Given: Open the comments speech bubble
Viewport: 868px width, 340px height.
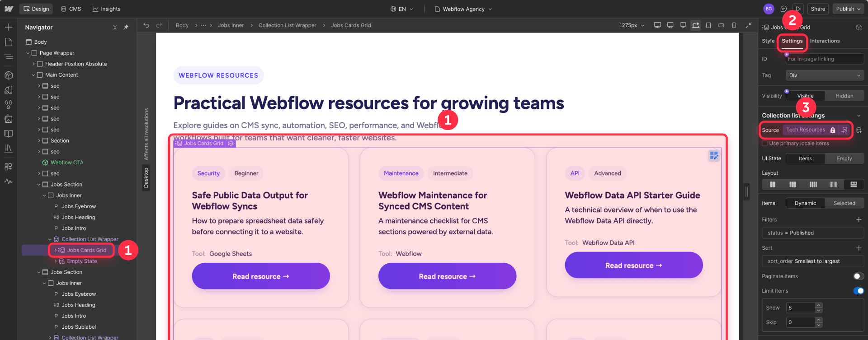Looking at the screenshot, I should (x=783, y=9).
